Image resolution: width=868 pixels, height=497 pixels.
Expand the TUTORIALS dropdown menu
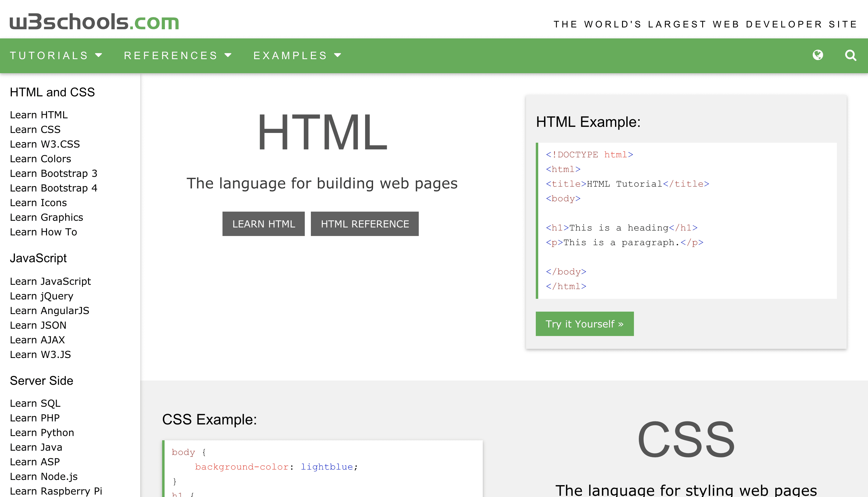tap(56, 55)
